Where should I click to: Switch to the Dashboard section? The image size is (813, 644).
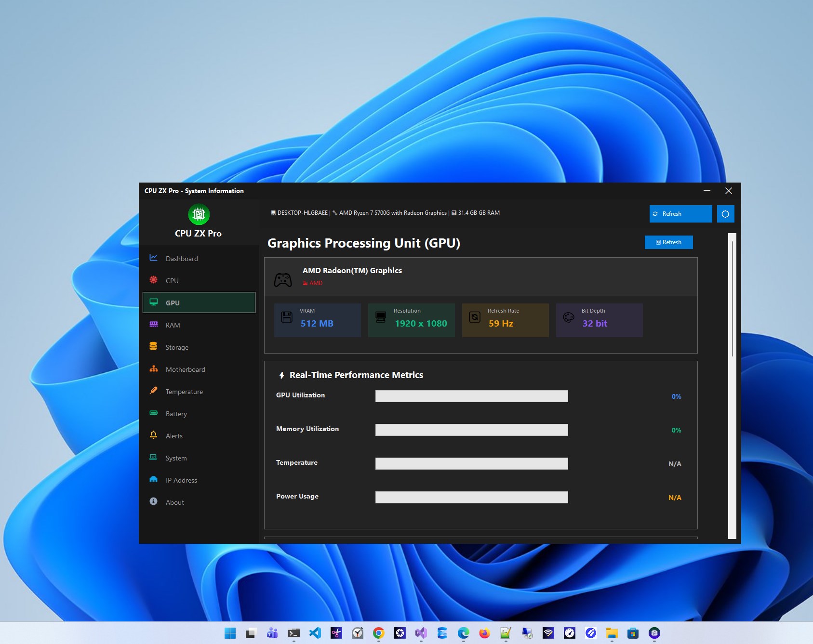coord(181,259)
